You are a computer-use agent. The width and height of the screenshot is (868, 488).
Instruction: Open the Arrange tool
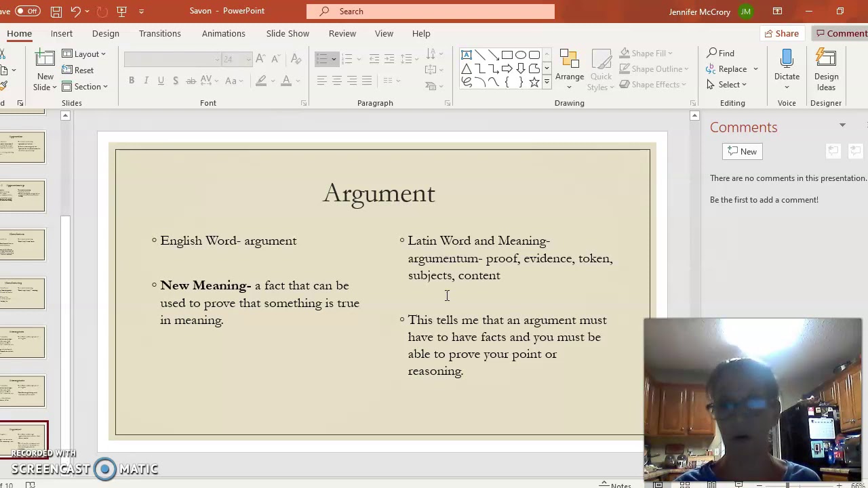[x=570, y=70]
